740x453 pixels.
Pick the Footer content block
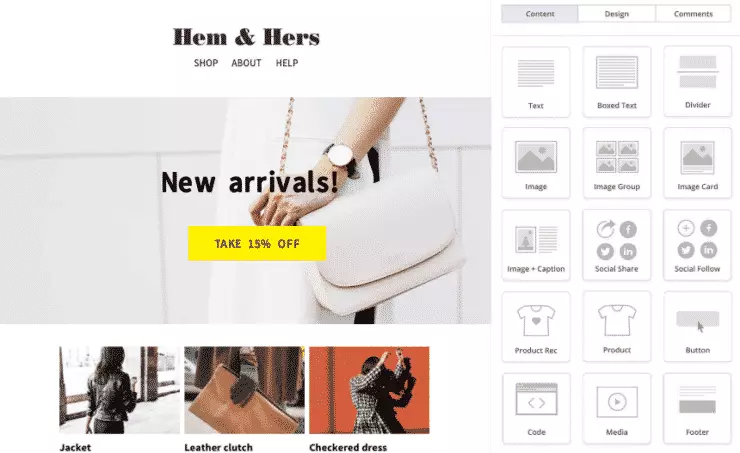coord(698,409)
